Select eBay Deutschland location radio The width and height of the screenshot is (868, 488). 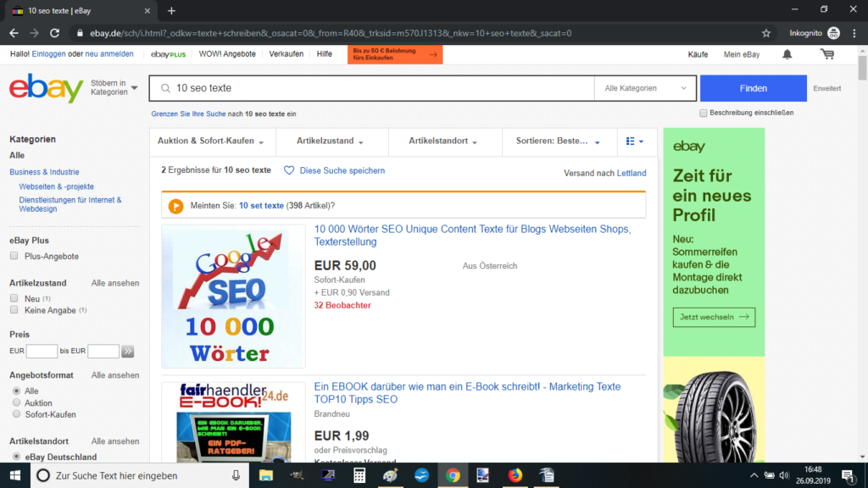click(x=17, y=457)
